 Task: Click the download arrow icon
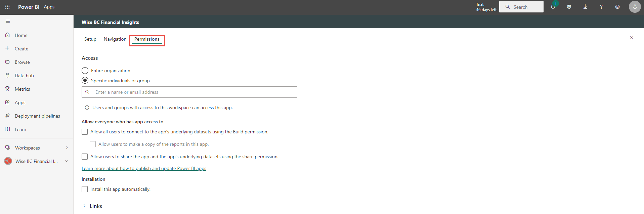pos(585,7)
